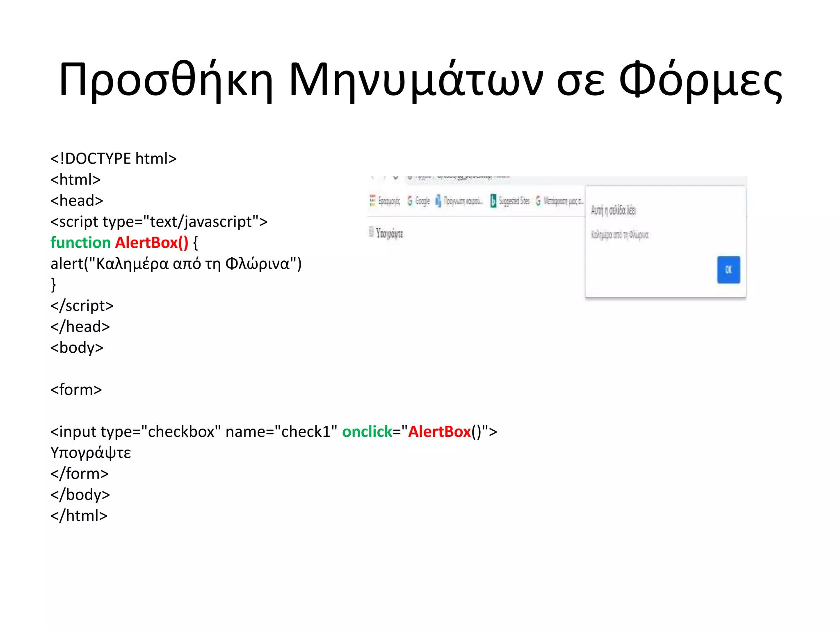Viewport: 840px width, 630px height.
Task: Open the Εφαρμογές apps grid icon
Action: point(372,201)
